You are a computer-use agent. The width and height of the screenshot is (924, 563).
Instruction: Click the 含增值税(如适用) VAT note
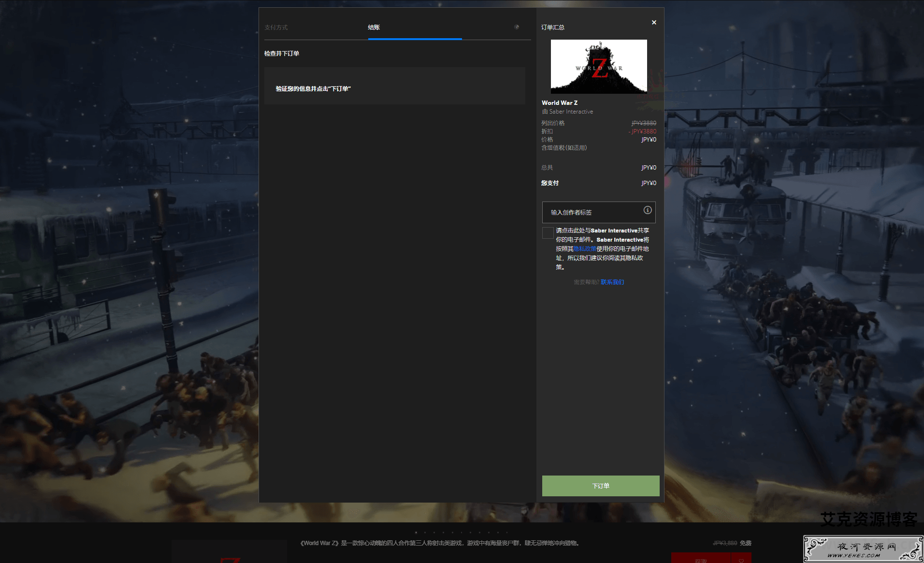[x=564, y=148]
